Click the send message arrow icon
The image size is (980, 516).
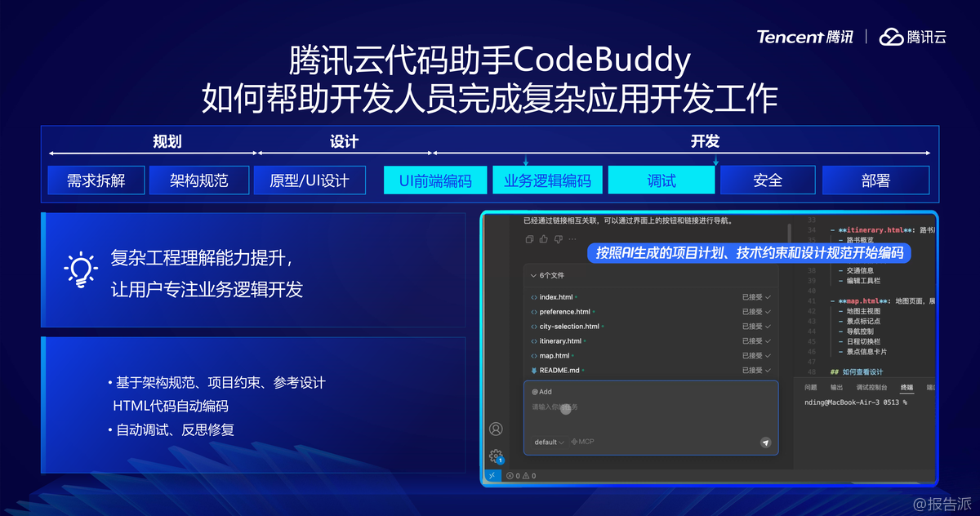pos(765,442)
